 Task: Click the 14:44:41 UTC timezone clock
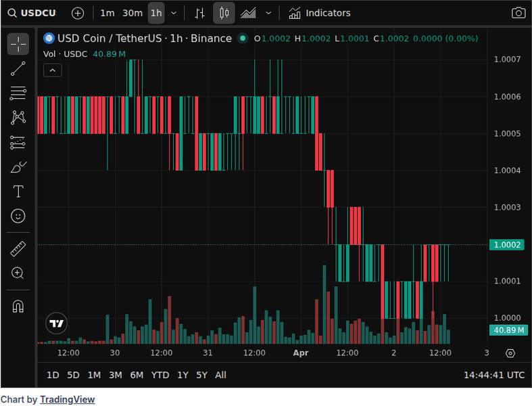click(494, 375)
